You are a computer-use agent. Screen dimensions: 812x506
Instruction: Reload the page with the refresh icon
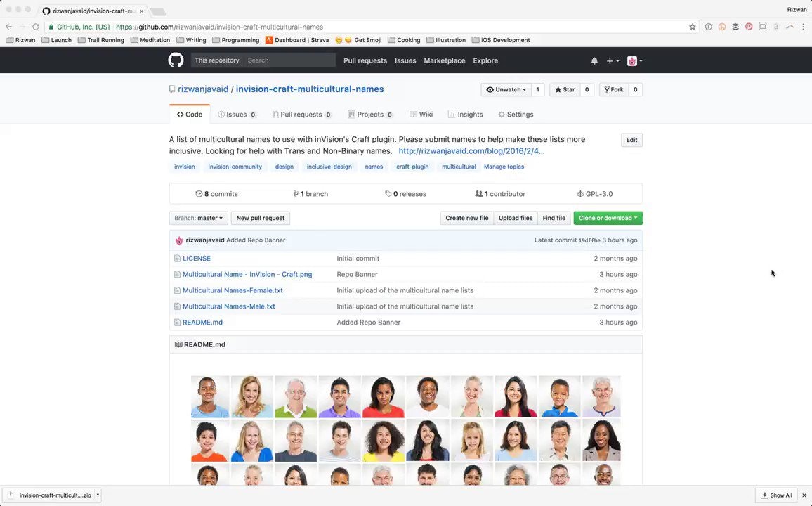(x=36, y=27)
